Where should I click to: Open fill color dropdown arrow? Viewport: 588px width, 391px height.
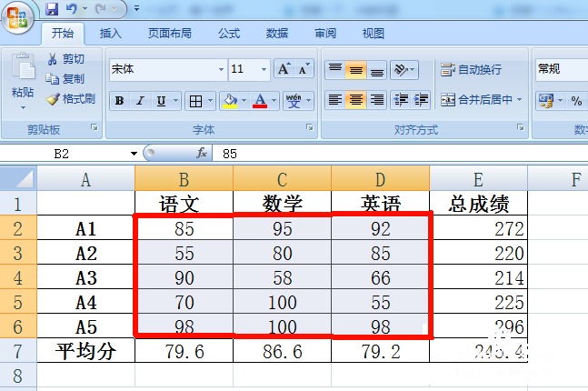point(244,101)
